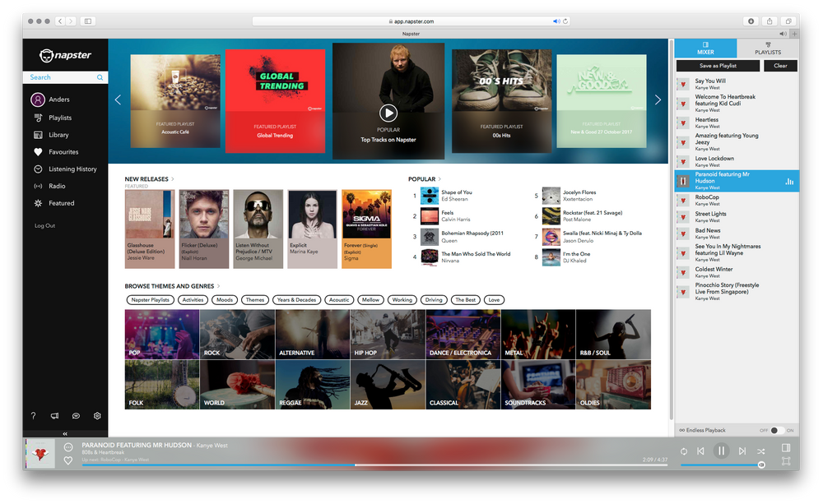Viewport: 823px width, 504px height.
Task: Favourite the current track with heart
Action: [x=68, y=460]
